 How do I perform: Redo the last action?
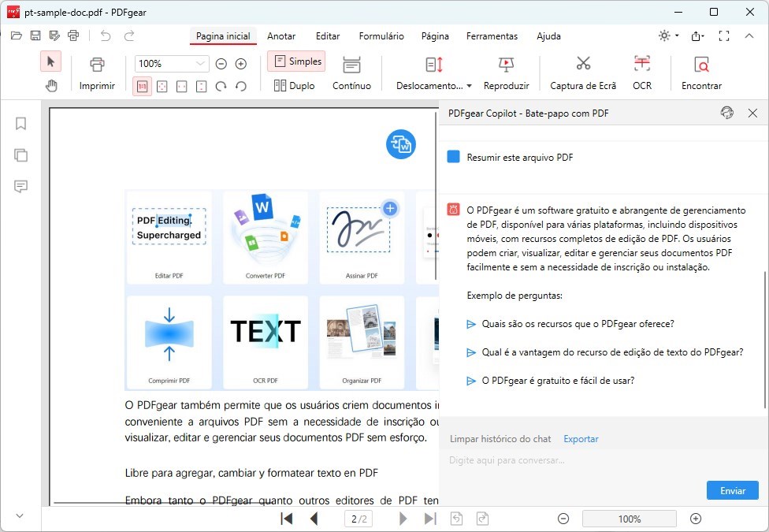[x=129, y=35]
